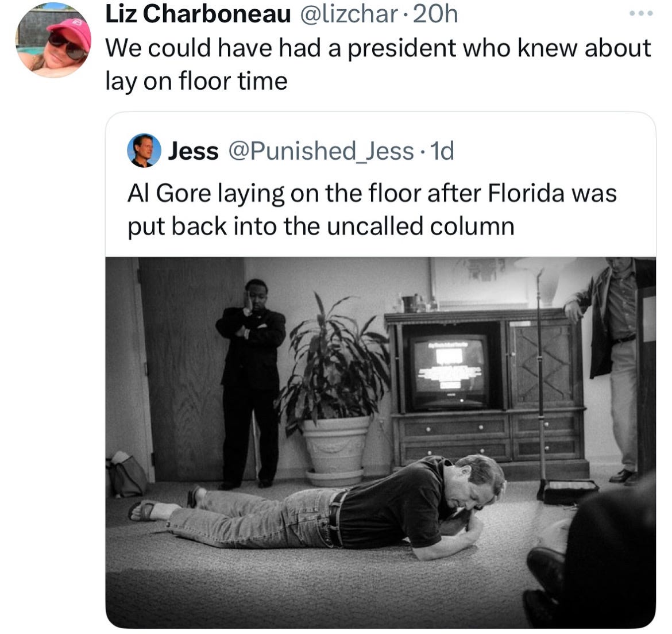Click the television screen in the photo
Image resolution: width=672 pixels, height=634 pixels.
click(448, 370)
